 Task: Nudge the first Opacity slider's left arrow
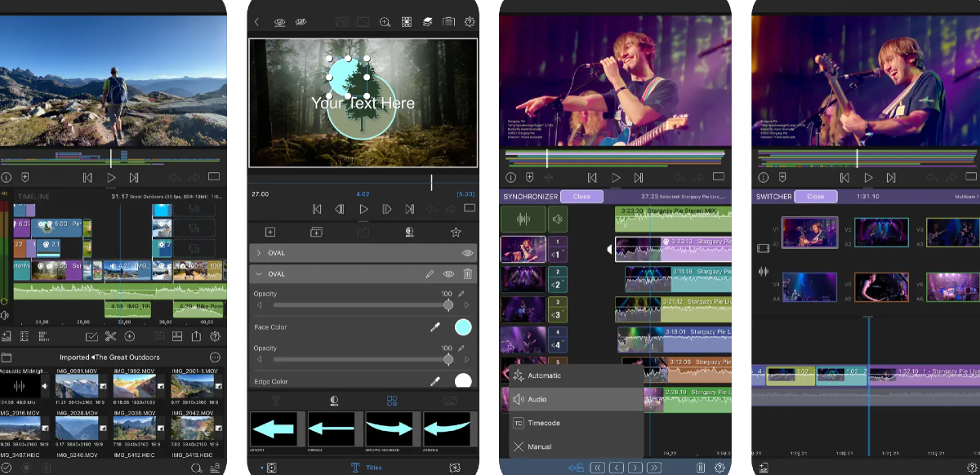pos(260,305)
